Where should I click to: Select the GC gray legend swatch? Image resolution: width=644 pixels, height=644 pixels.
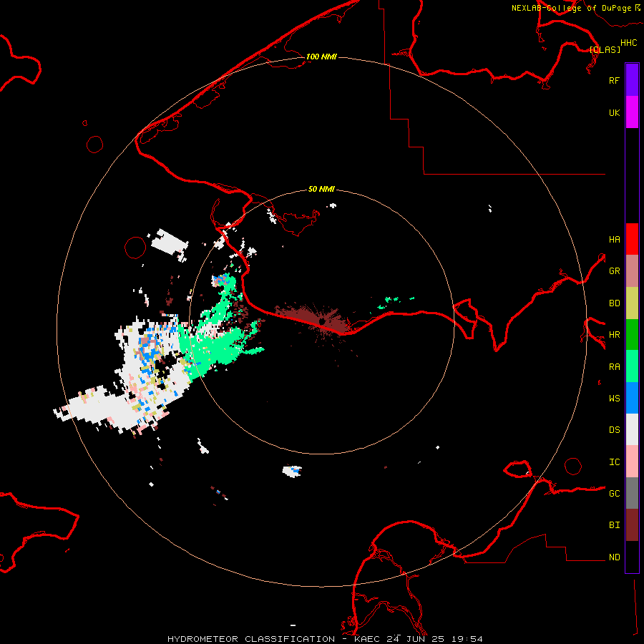(x=632, y=493)
